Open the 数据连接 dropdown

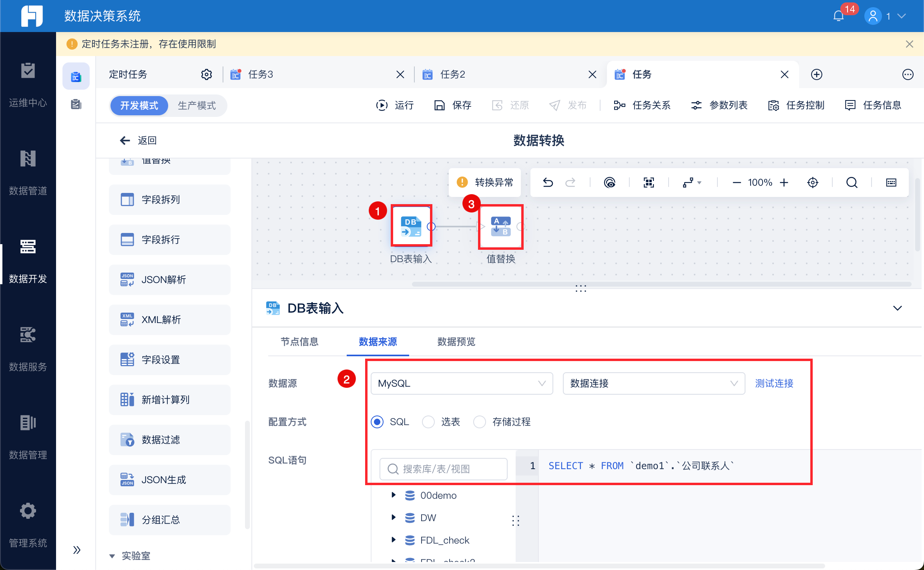click(653, 383)
